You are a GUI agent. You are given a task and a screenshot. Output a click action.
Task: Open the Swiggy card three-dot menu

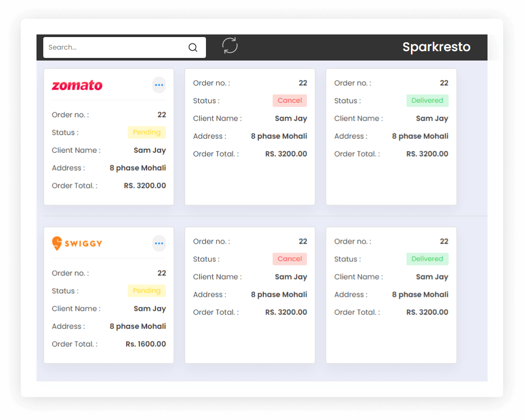pyautogui.click(x=159, y=243)
